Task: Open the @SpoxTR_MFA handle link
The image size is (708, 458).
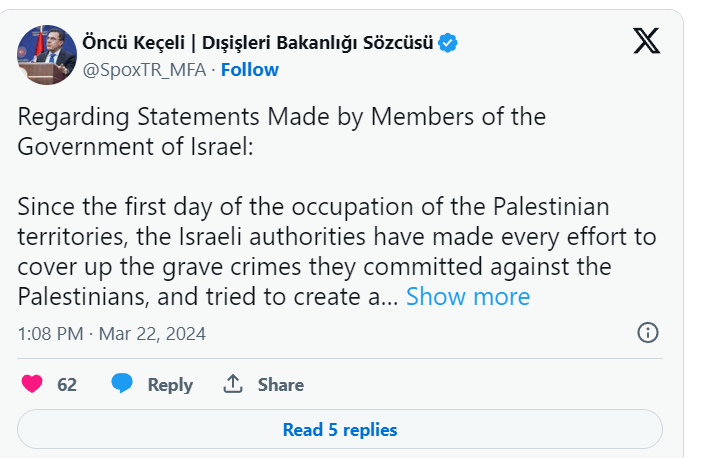Action: pyautogui.click(x=145, y=69)
